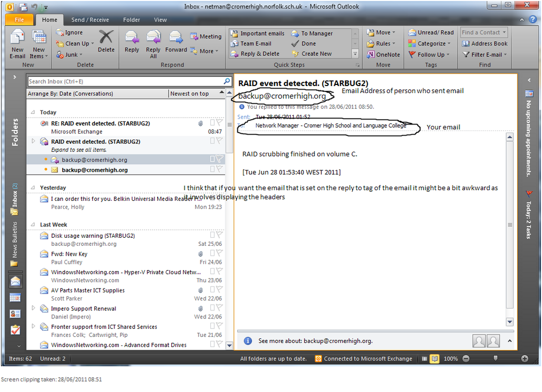Viewport: 542px width, 392px height.
Task: Zoom out with minus button
Action: [x=466, y=358]
